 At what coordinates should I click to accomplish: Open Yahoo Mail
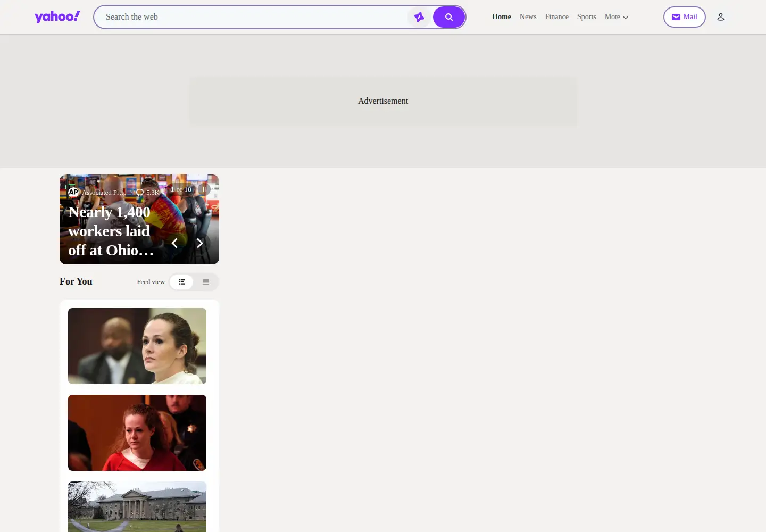[685, 17]
